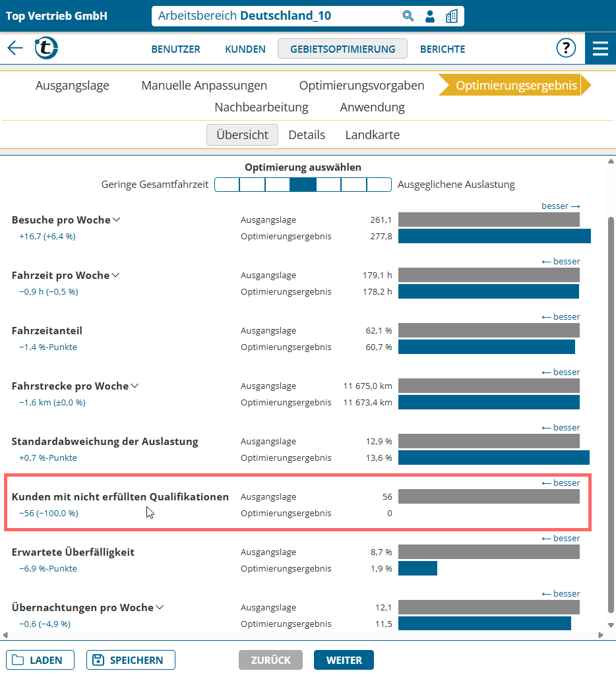Select the second optimization slider segment
Image resolution: width=616 pixels, height=679 pixels.
click(x=252, y=185)
